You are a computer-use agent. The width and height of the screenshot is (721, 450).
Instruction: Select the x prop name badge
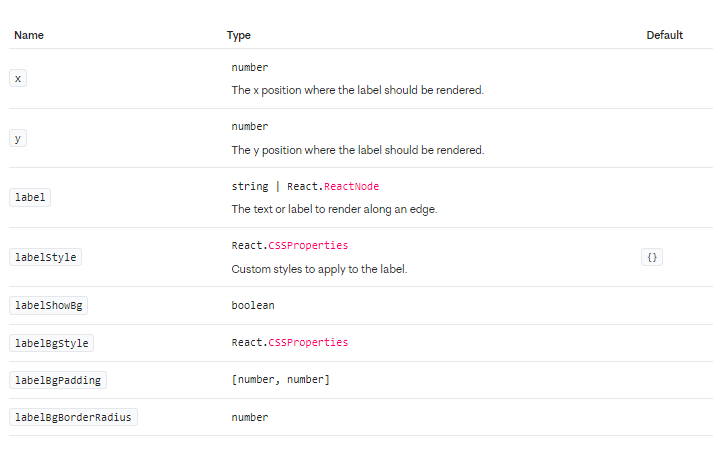pyautogui.click(x=18, y=79)
